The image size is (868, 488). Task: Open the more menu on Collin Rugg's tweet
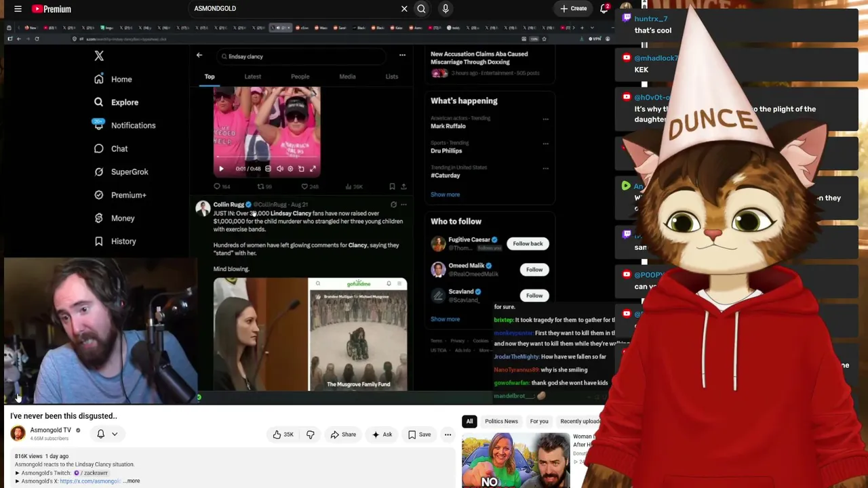point(403,205)
